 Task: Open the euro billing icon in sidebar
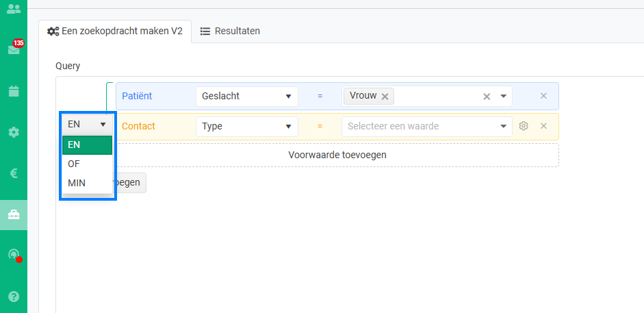[x=13, y=173]
